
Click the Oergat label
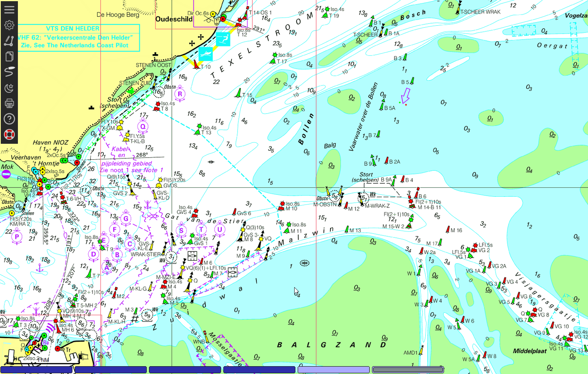(x=552, y=46)
